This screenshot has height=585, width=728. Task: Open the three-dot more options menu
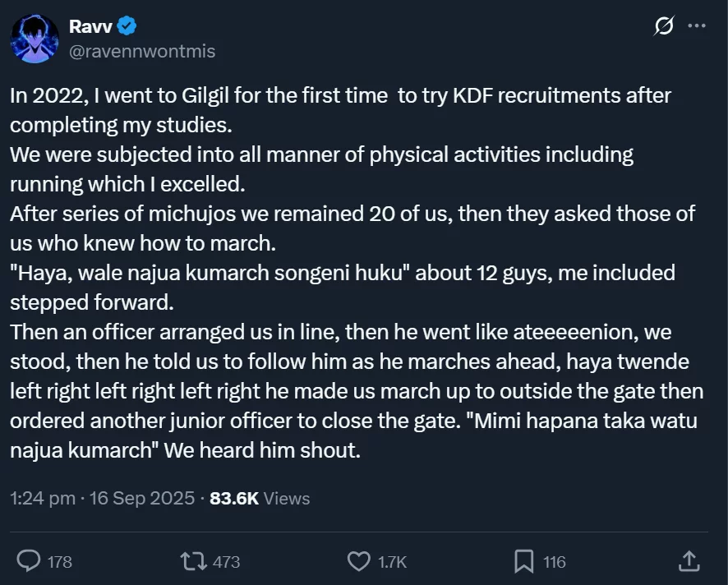click(x=697, y=26)
